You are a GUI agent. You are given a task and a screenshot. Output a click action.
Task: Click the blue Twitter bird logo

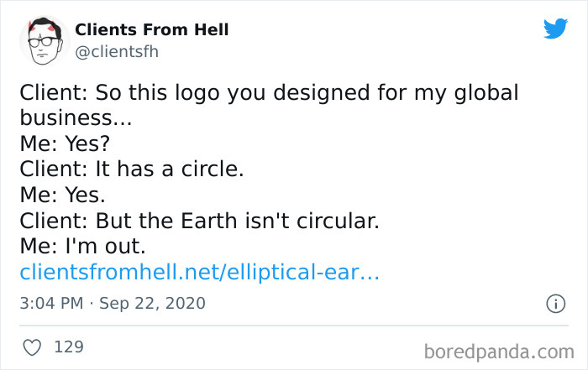point(555,29)
